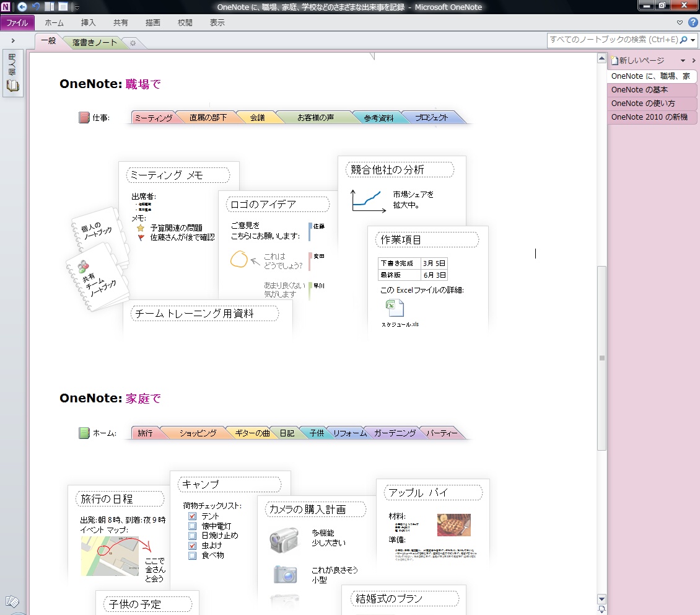Toggle the 虫よけ checkbox

point(193,546)
